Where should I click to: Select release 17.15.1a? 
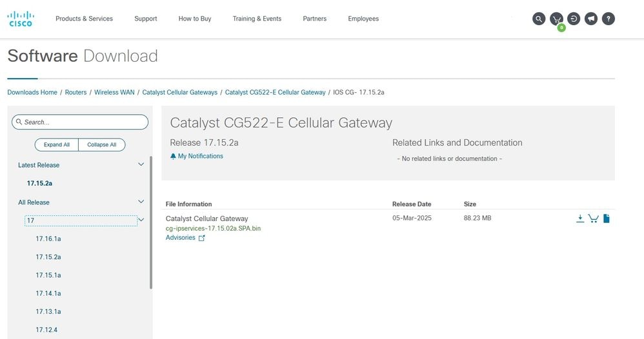[48, 275]
